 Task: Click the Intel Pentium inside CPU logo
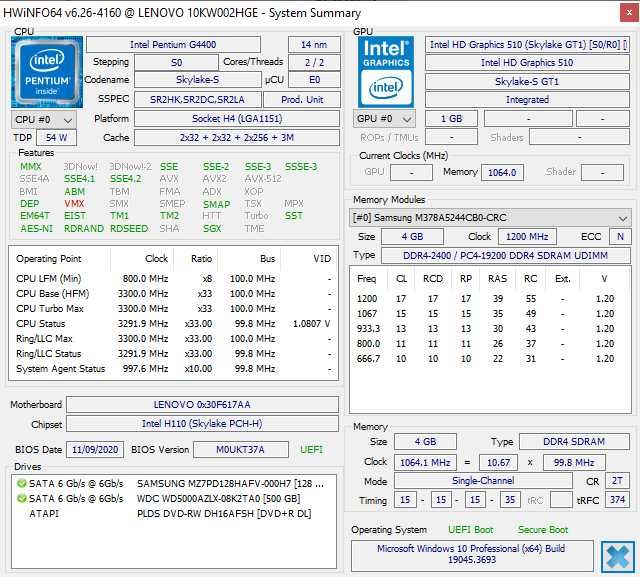click(x=47, y=72)
